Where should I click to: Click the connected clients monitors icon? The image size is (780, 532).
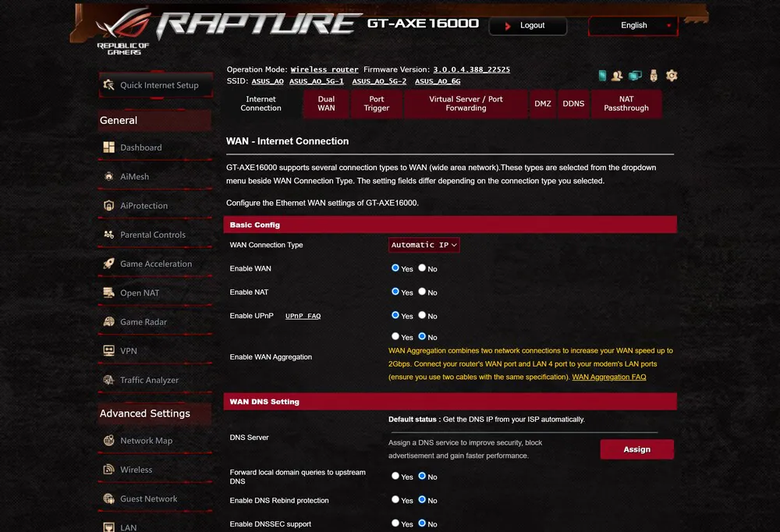[x=635, y=76]
